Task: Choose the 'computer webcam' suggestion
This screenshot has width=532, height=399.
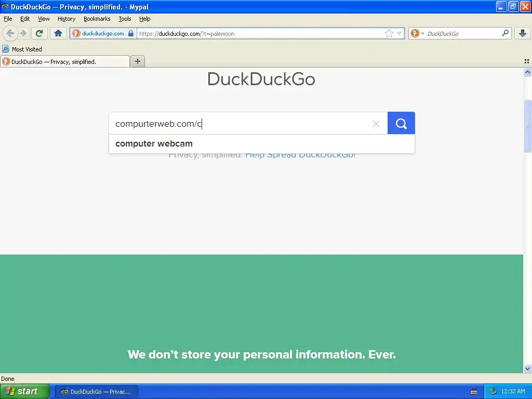Action: pos(262,143)
